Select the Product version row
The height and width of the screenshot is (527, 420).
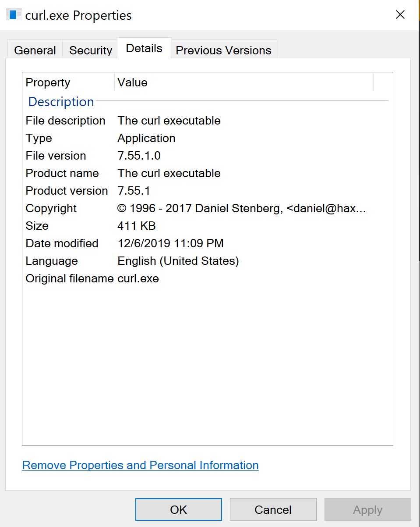click(67, 191)
